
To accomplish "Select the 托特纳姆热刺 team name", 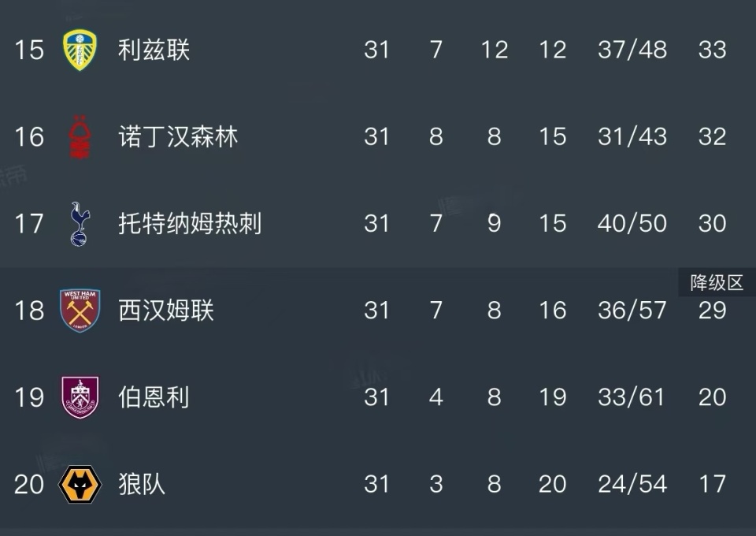I will click(x=190, y=224).
